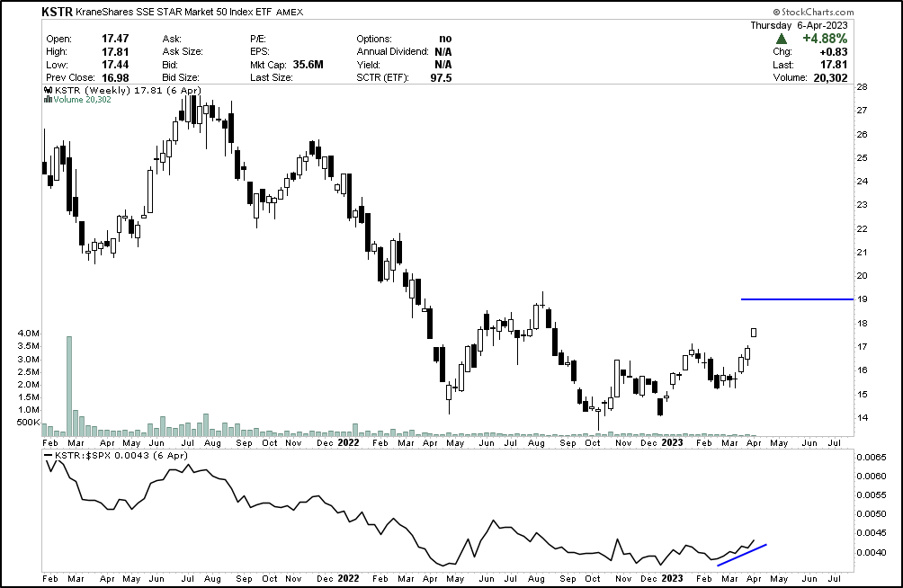Click the Last Size: label
903x588 pixels.
coord(272,77)
